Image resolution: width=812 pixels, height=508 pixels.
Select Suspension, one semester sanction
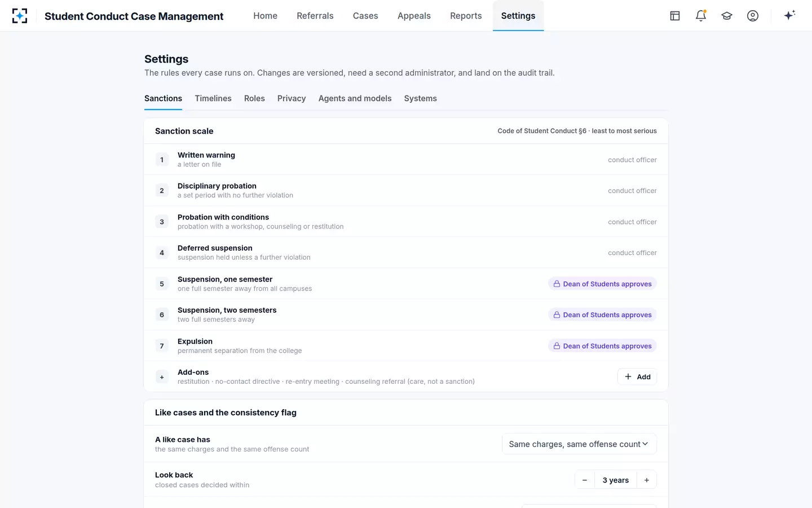(x=406, y=284)
